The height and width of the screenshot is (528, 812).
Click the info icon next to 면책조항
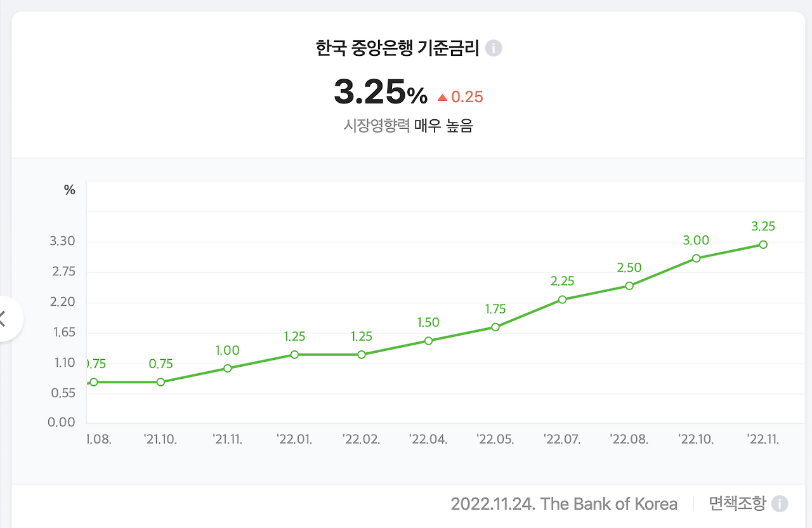click(780, 504)
